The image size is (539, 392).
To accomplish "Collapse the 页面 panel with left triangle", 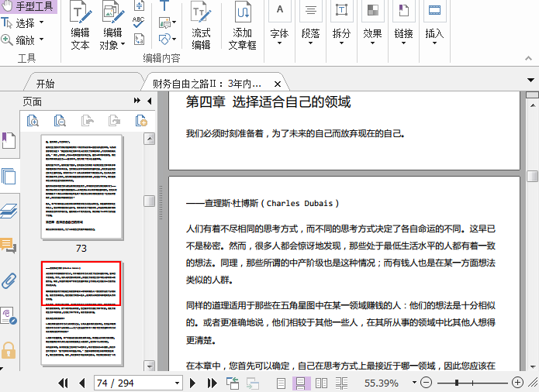I will [x=149, y=101].
